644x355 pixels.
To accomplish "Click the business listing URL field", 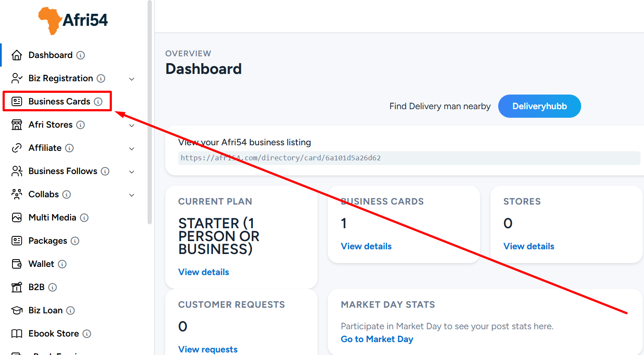I will pos(409,158).
